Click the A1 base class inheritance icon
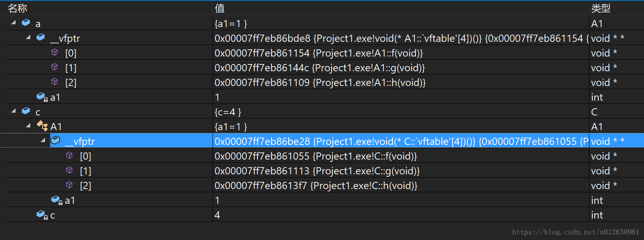Image resolution: width=644 pixels, height=240 pixels. click(x=42, y=126)
